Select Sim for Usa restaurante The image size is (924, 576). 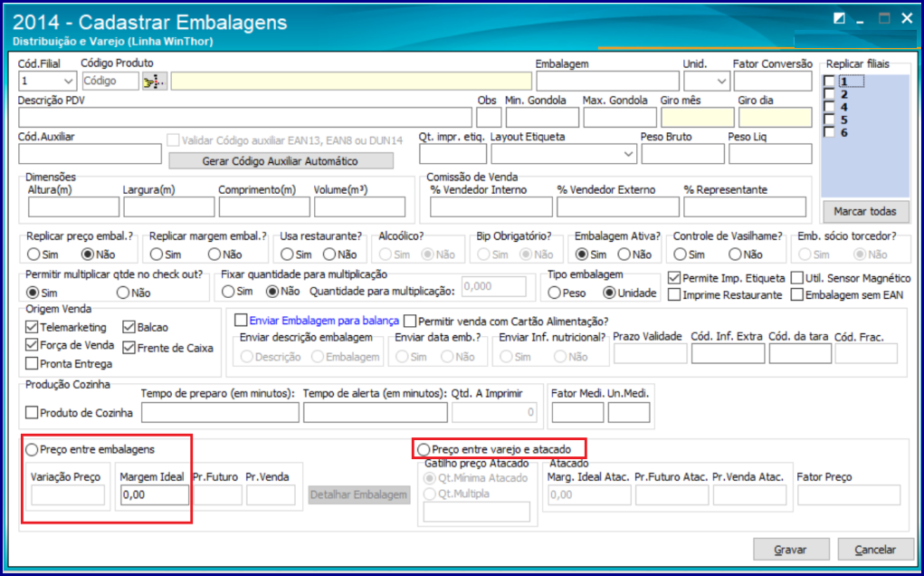[288, 254]
